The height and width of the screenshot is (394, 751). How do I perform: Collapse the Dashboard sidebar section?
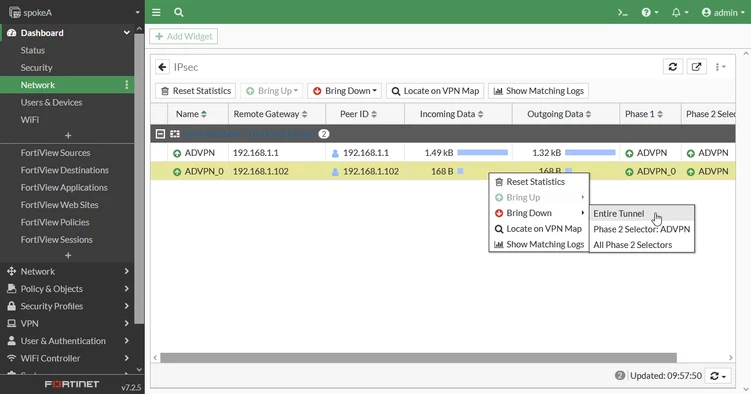pos(126,33)
